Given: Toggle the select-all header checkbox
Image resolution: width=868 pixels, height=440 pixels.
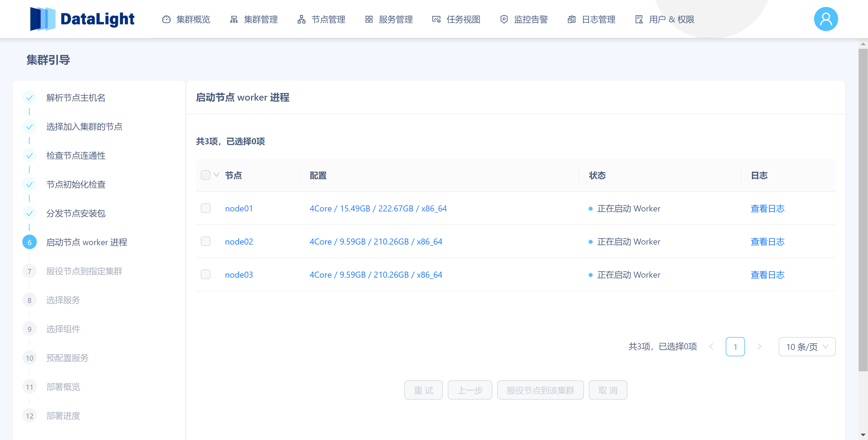Looking at the screenshot, I should point(206,175).
